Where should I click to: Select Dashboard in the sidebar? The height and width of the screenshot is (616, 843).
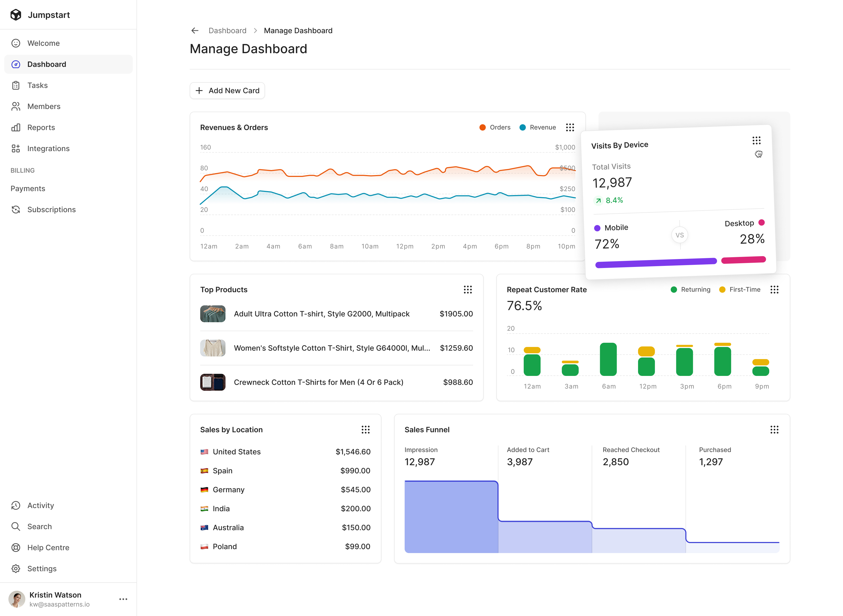[x=68, y=64]
